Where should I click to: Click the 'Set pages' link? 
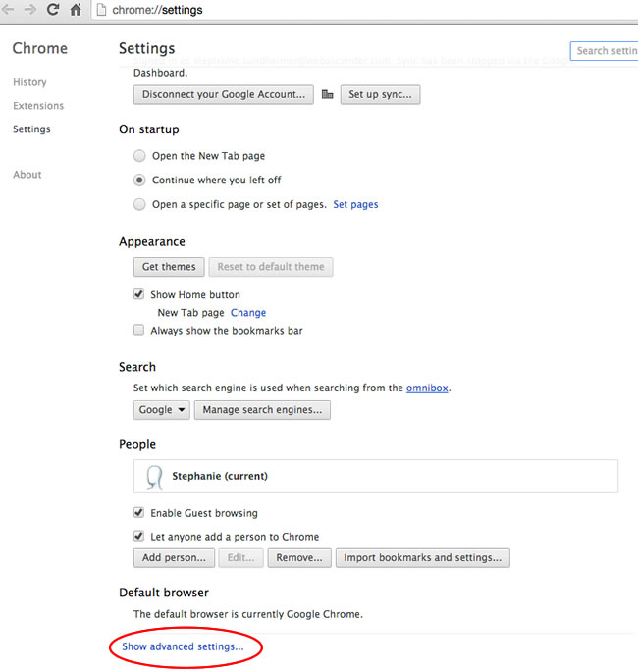click(x=355, y=205)
